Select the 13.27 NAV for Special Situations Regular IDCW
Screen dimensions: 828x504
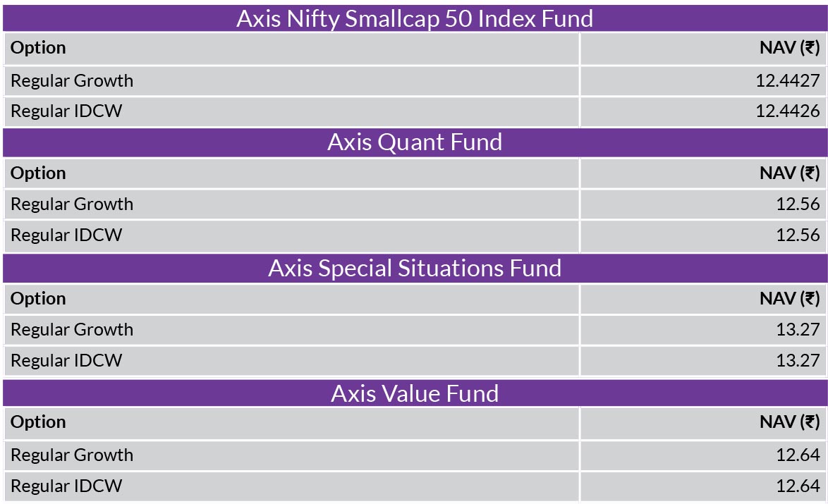pos(798,360)
